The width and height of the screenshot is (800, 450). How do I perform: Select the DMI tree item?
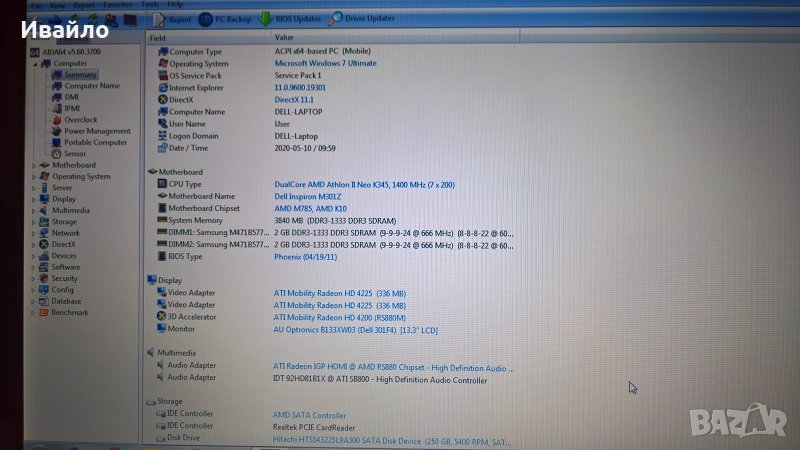point(71,97)
